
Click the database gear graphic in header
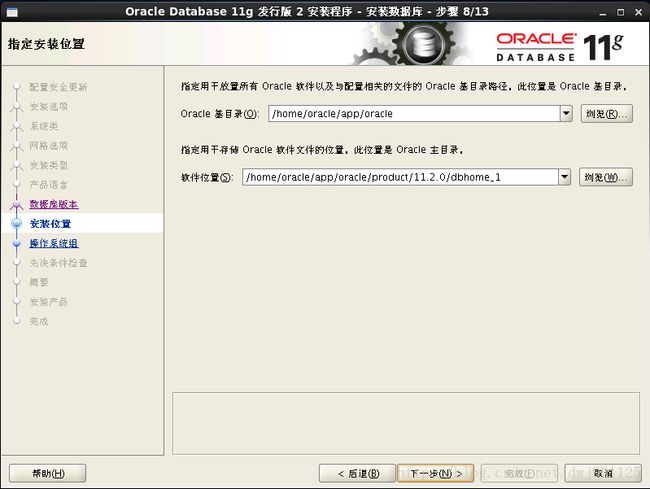(424, 43)
